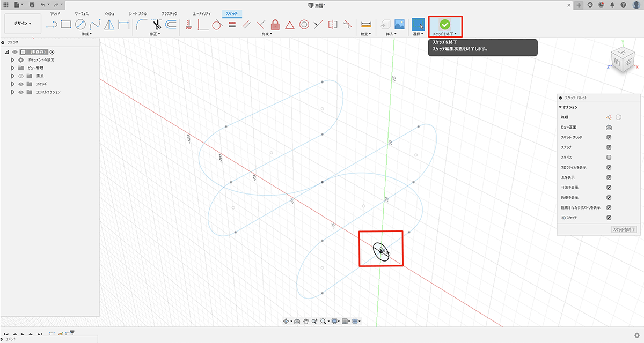Open the デザイン workspace dropdown
The image size is (644, 343).
(23, 24)
